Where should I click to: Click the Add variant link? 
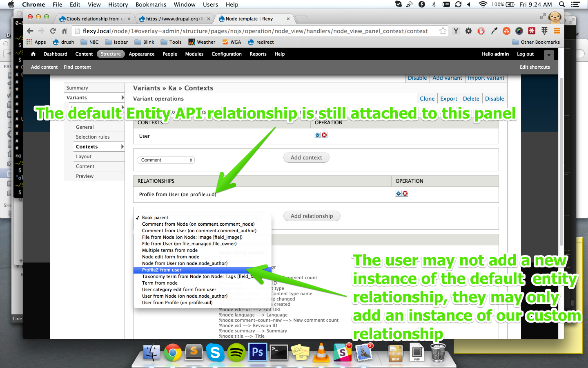click(448, 78)
